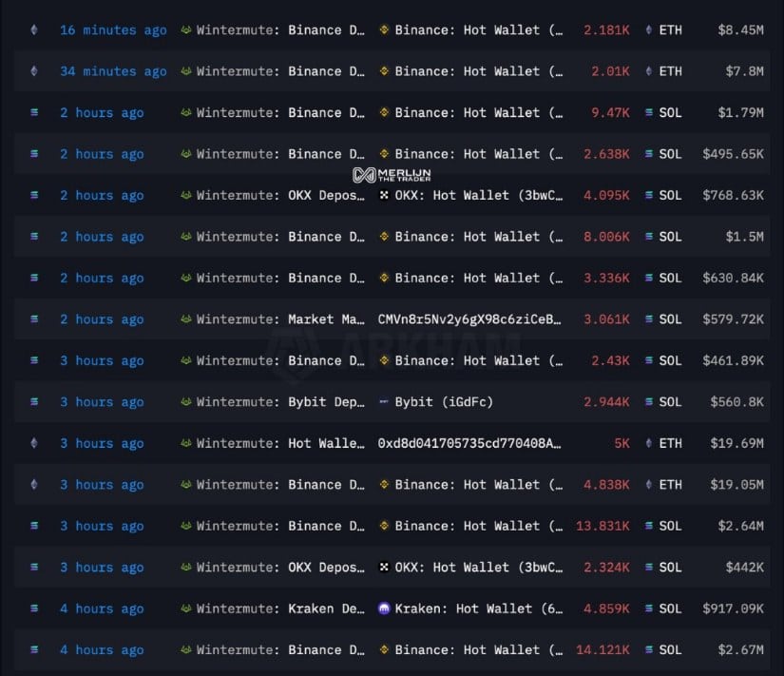This screenshot has height=676, width=784.
Task: Click the ETH token icon beside 5K
Action: click(x=648, y=444)
